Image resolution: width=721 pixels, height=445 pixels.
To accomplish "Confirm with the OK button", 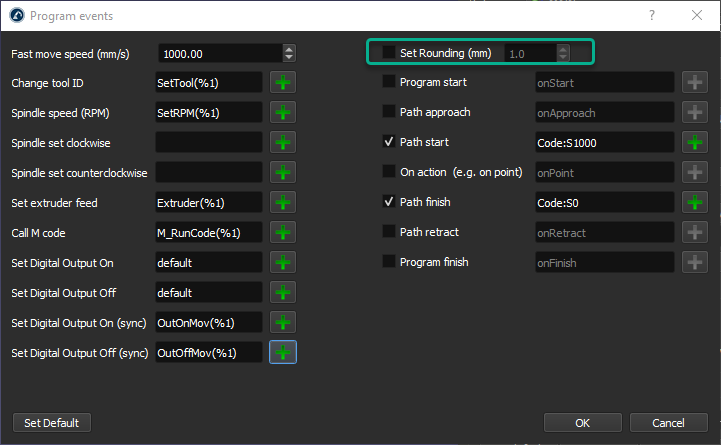I will 582,423.
